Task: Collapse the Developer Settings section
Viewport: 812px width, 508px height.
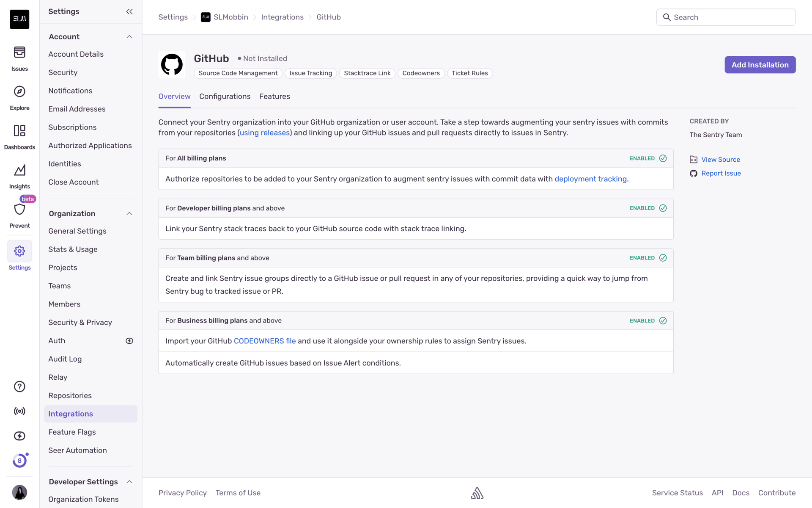Action: (x=129, y=482)
